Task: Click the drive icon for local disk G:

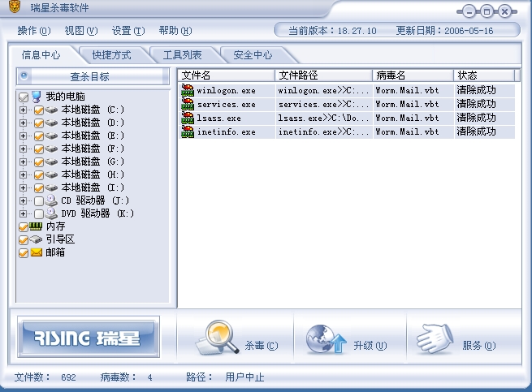Action: point(51,162)
